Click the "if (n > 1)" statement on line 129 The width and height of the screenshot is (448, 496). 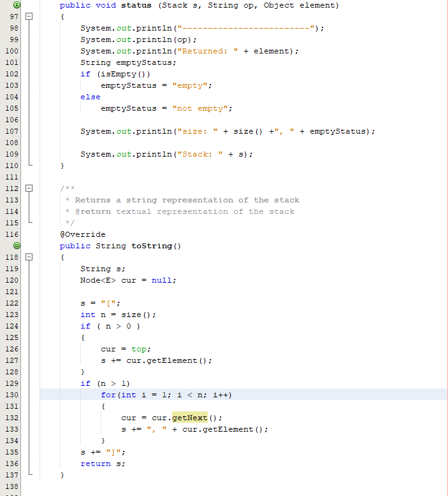coord(105,384)
